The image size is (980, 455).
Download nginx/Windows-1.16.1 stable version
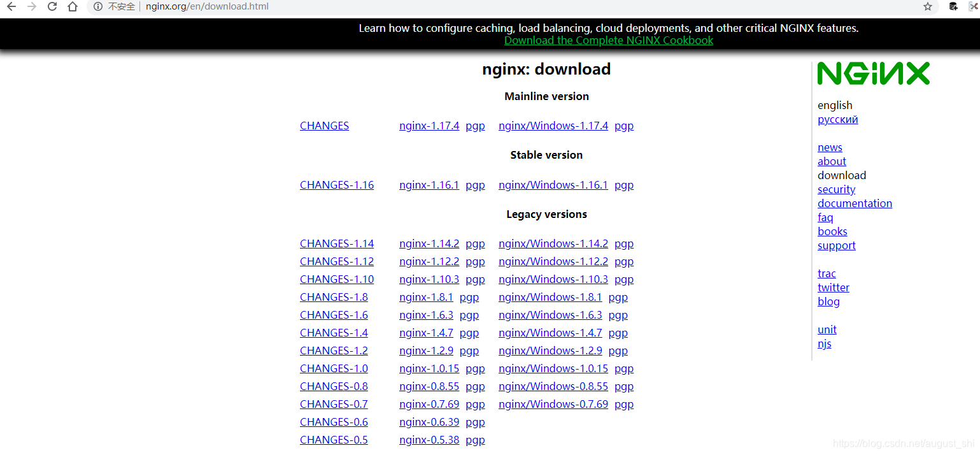[x=553, y=185]
